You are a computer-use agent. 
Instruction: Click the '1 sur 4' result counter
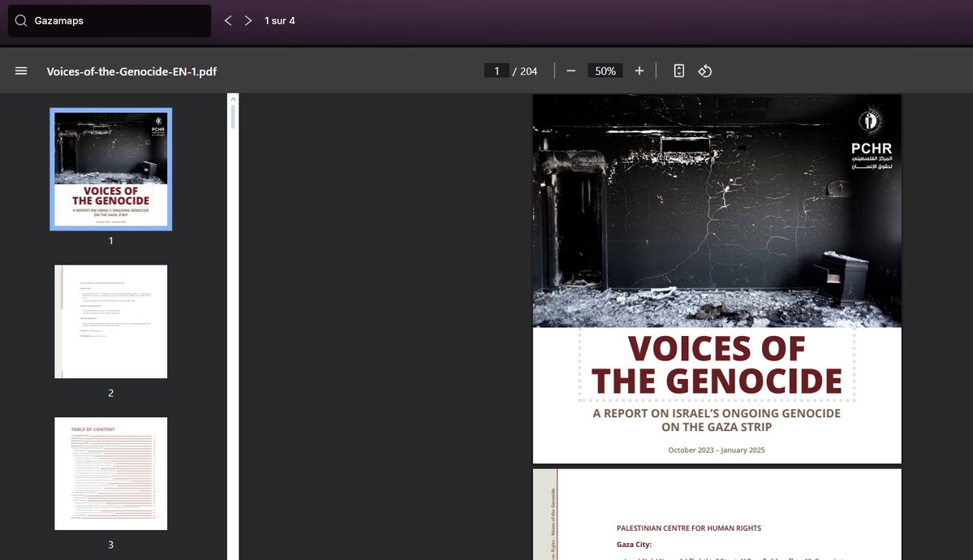(x=280, y=20)
